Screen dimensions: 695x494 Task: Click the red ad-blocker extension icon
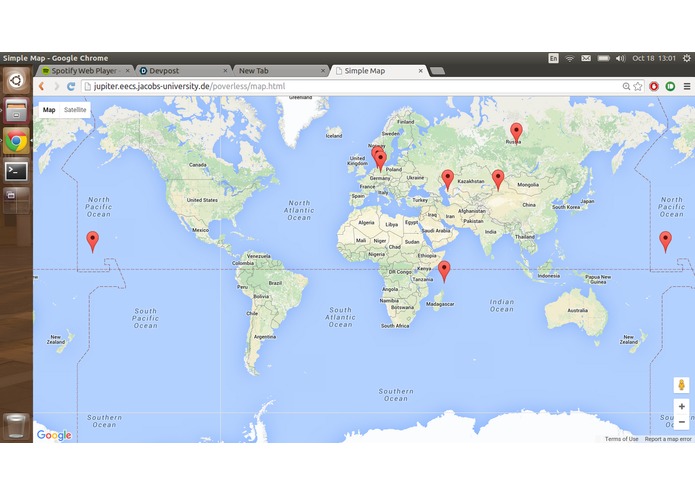click(654, 86)
